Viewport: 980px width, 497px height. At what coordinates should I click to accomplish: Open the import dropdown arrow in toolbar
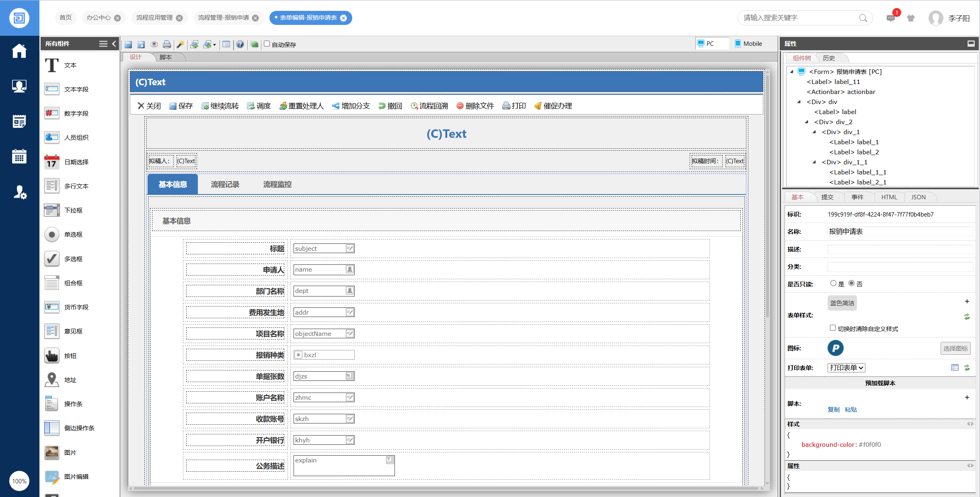coord(214,45)
